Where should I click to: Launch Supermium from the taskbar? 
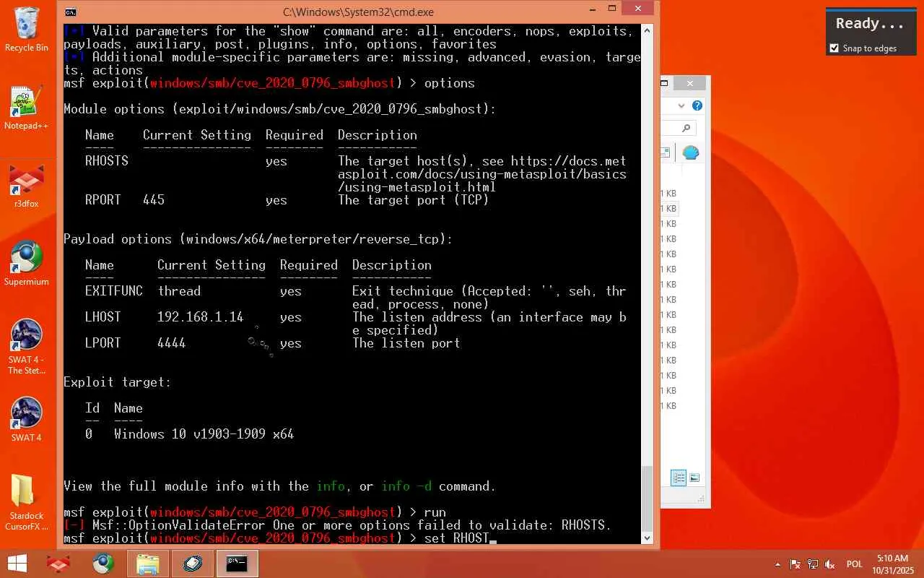pyautogui.click(x=103, y=564)
